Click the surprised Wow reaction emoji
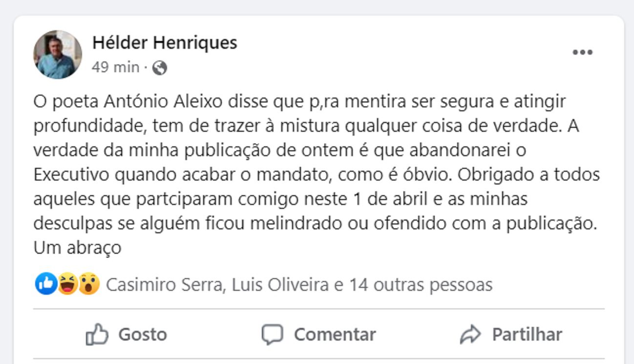The image size is (634, 364). pos(89,283)
